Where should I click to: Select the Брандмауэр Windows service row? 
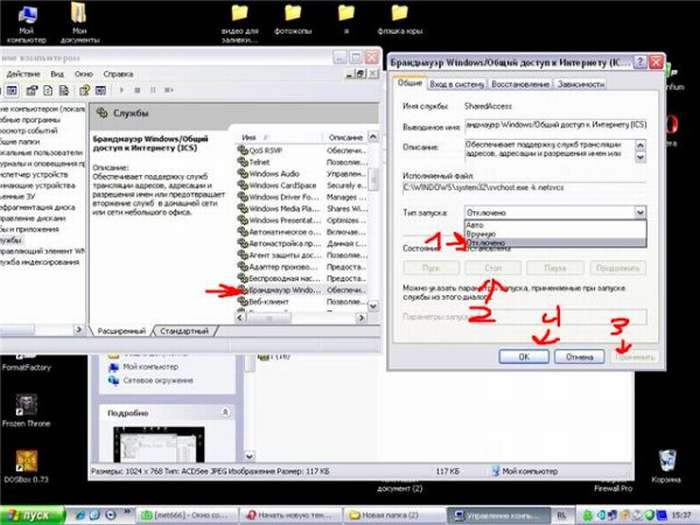(x=302, y=290)
